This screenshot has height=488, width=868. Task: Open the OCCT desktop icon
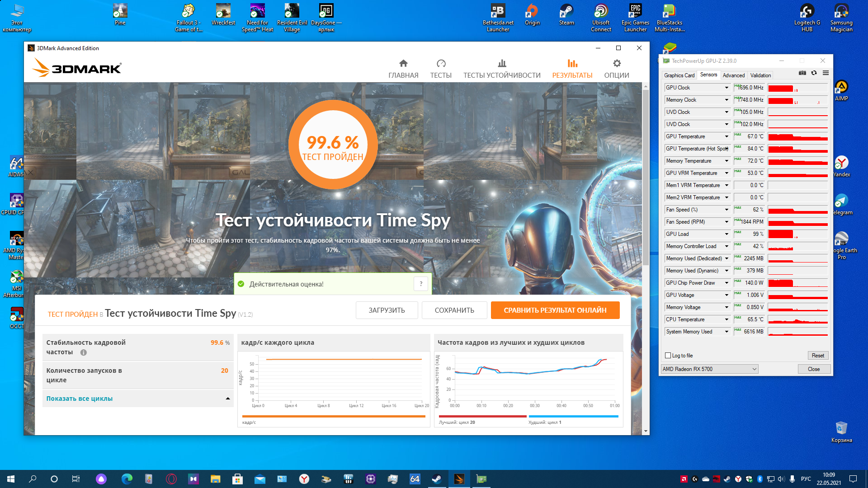point(16,318)
